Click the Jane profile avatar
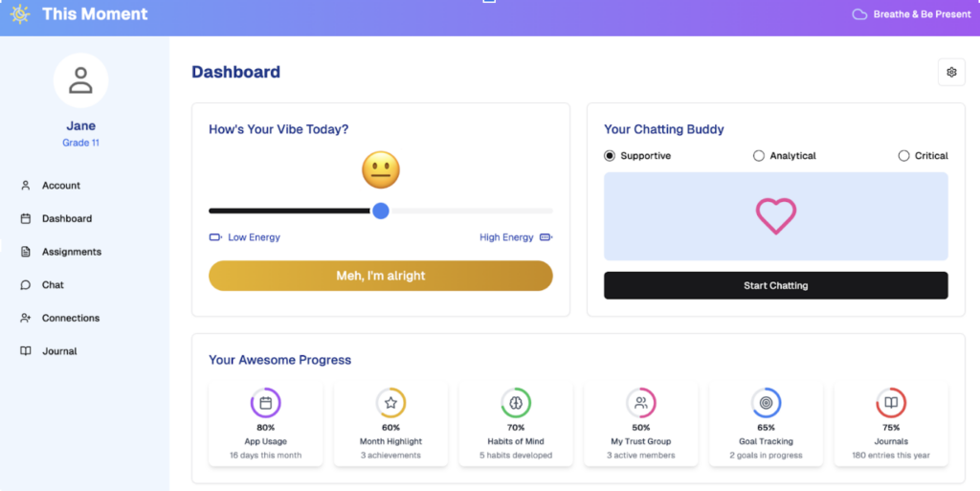Screen dimensions: 980x491 [x=80, y=80]
